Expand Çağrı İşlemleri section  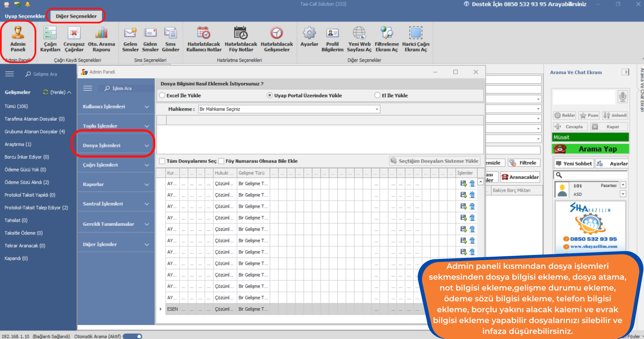coord(116,165)
